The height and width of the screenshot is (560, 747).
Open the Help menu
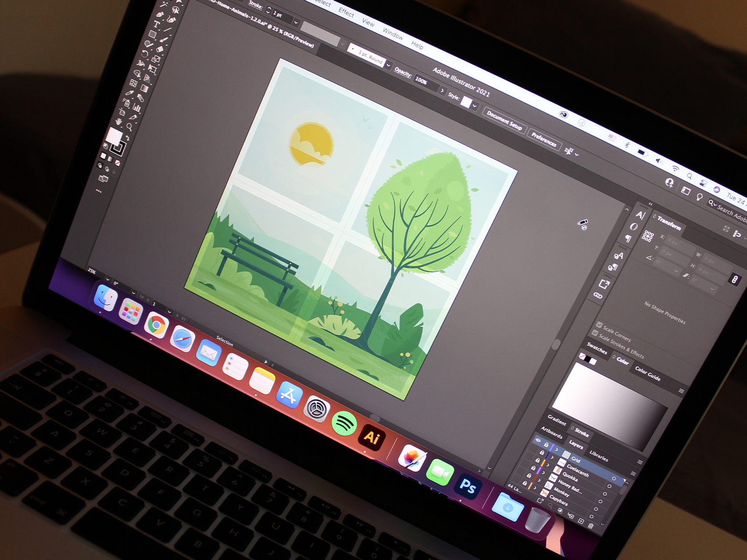coord(417,45)
